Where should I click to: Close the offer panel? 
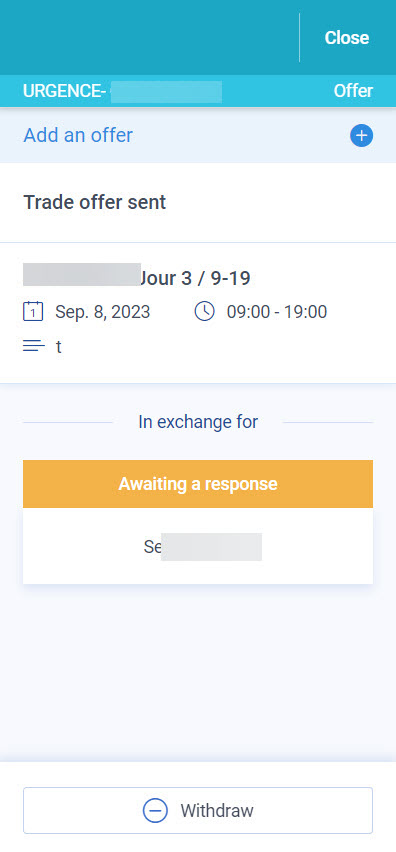point(347,37)
